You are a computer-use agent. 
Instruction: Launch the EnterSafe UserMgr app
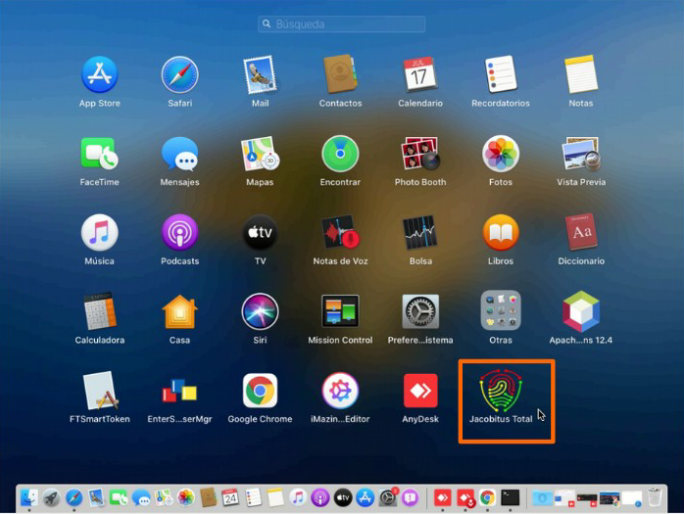point(180,391)
